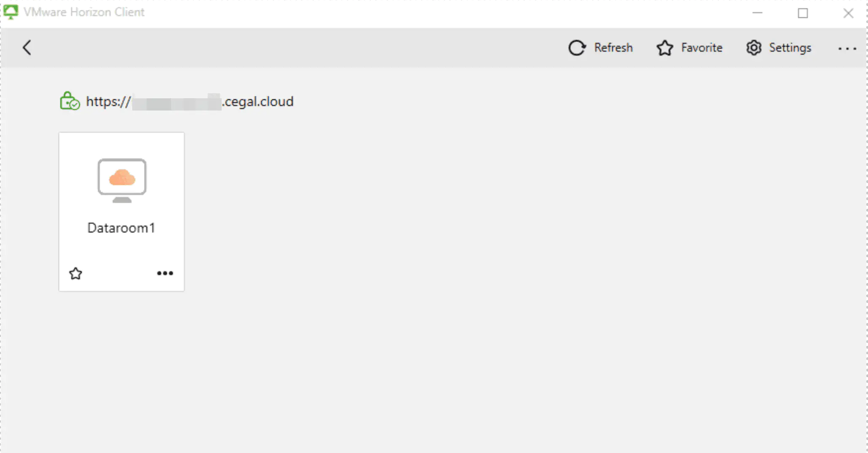868x453 pixels.
Task: Click blank area of Dataroom1 tile
Action: click(x=121, y=253)
